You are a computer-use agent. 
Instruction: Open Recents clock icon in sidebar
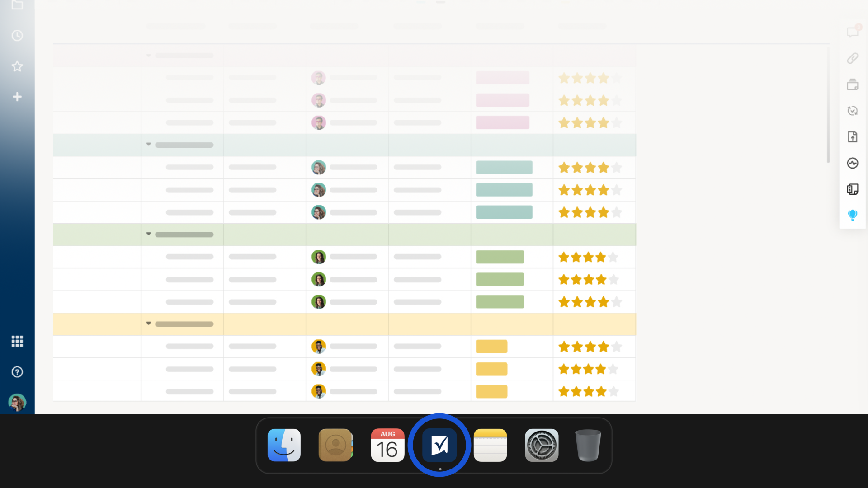click(17, 36)
